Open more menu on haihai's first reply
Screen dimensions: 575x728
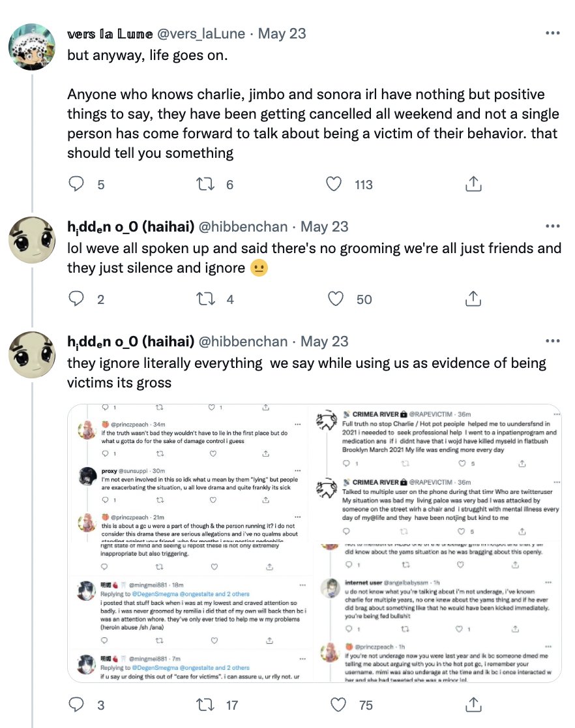coord(553,226)
